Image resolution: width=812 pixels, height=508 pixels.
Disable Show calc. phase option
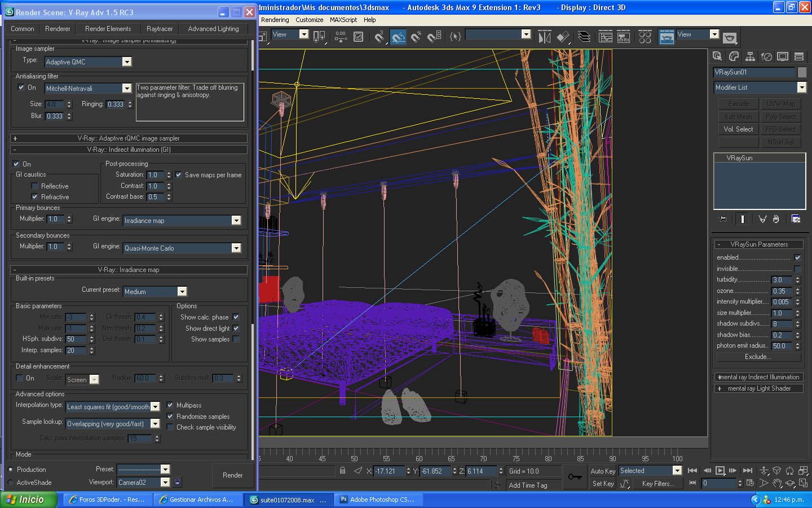236,317
